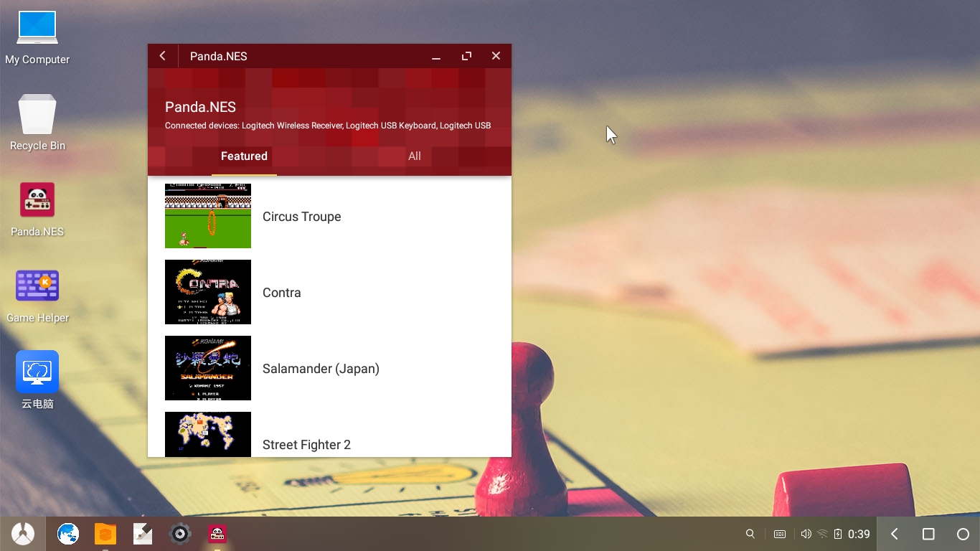
Task: Click the volume speaker icon
Action: (806, 534)
